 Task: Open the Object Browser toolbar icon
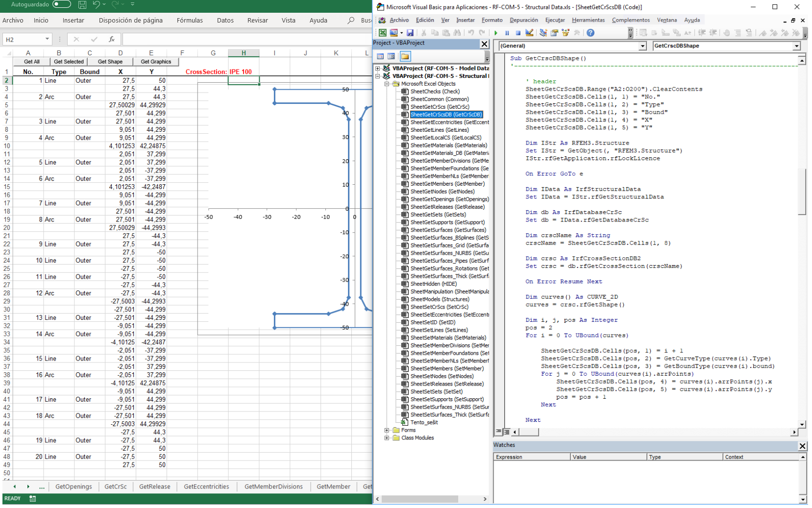click(x=566, y=33)
